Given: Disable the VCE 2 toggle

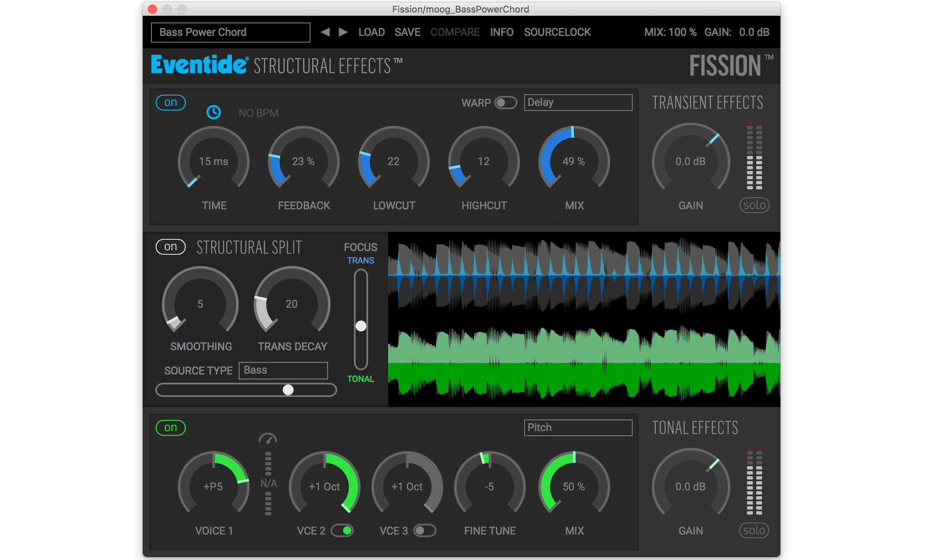Looking at the screenshot, I should click(x=342, y=530).
